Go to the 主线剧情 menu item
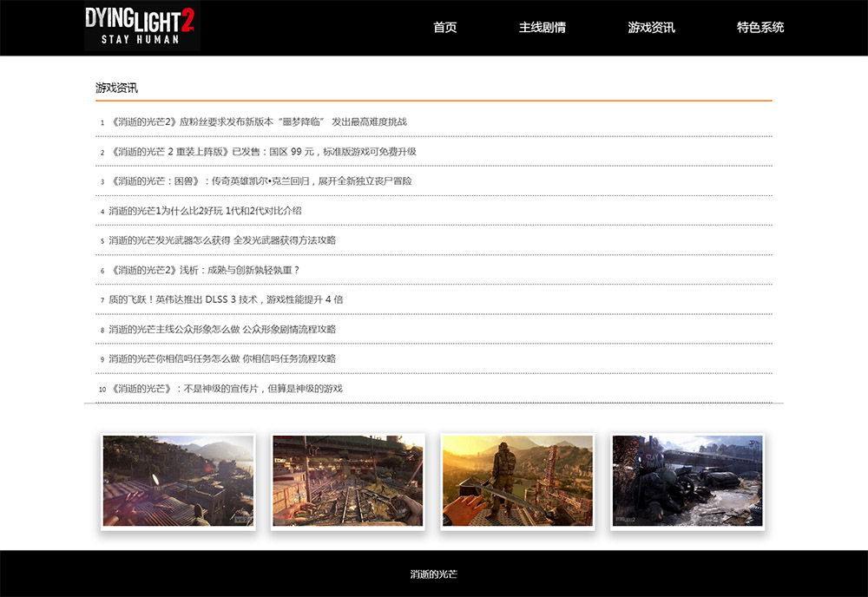The height and width of the screenshot is (597, 868). pos(542,28)
